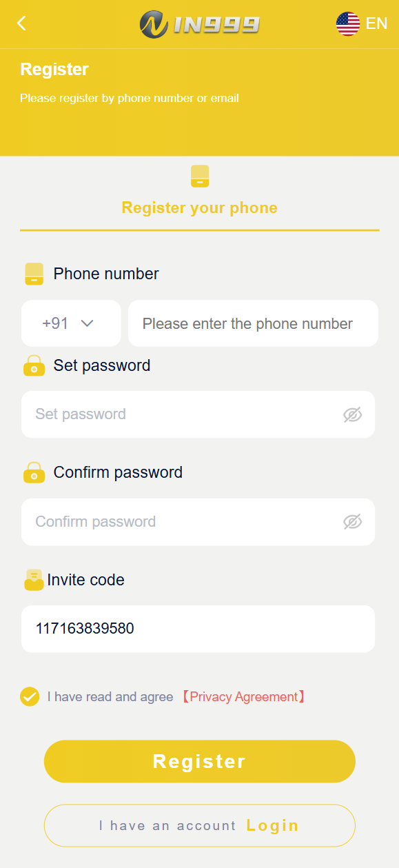Show the Confirm password text
Screen dimensions: 399x868
(x=352, y=522)
